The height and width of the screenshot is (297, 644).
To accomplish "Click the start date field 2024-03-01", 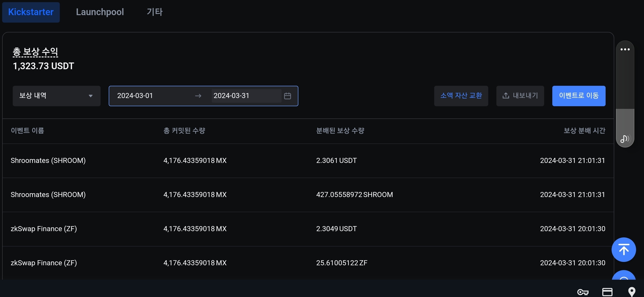I will click(135, 96).
